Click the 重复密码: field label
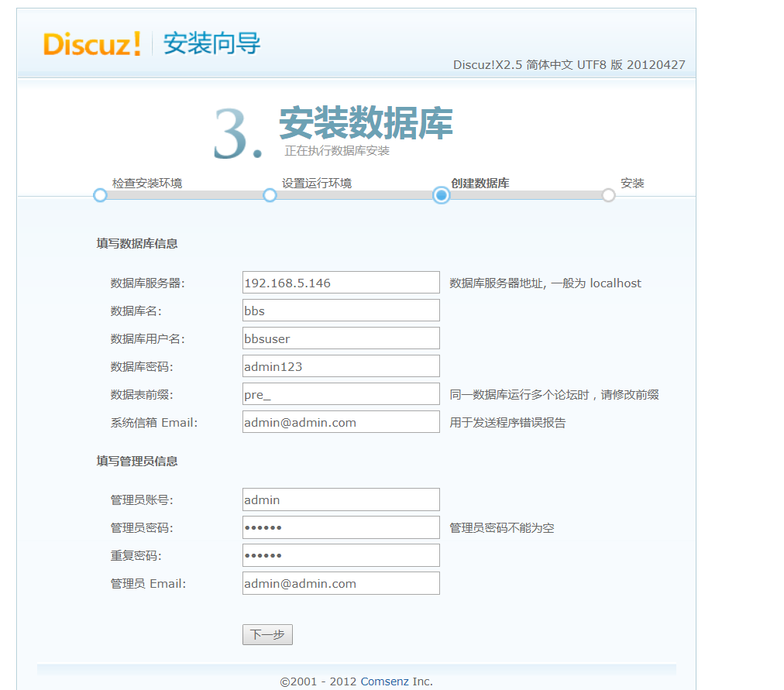784x690 pixels. click(x=136, y=556)
